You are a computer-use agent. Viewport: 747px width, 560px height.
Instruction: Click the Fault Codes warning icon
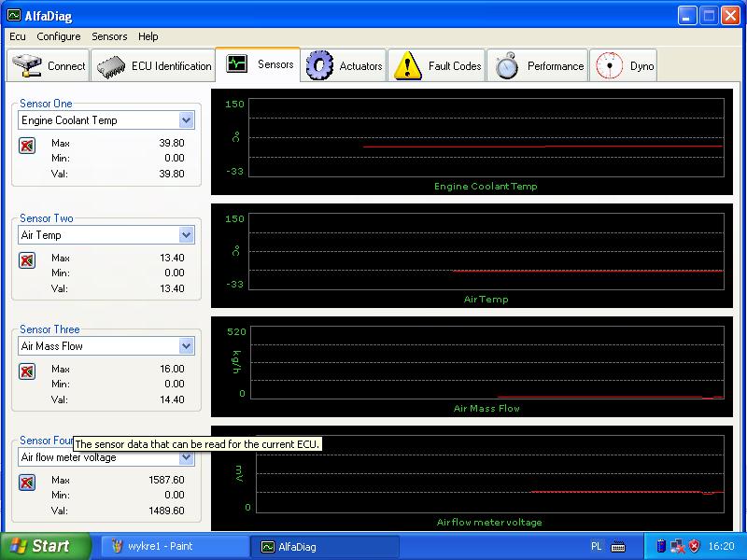[x=408, y=66]
